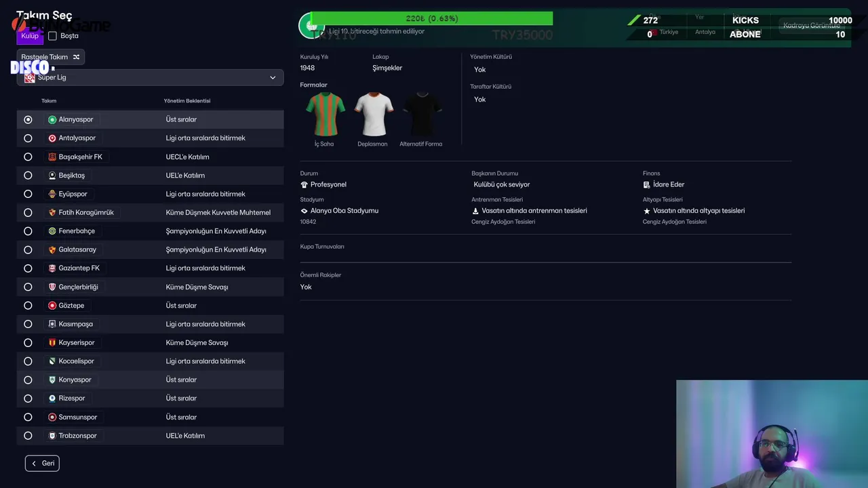Viewport: 868px width, 488px height.
Task: Click the shuffle icon on Rastgele Takım
Action: pyautogui.click(x=76, y=57)
